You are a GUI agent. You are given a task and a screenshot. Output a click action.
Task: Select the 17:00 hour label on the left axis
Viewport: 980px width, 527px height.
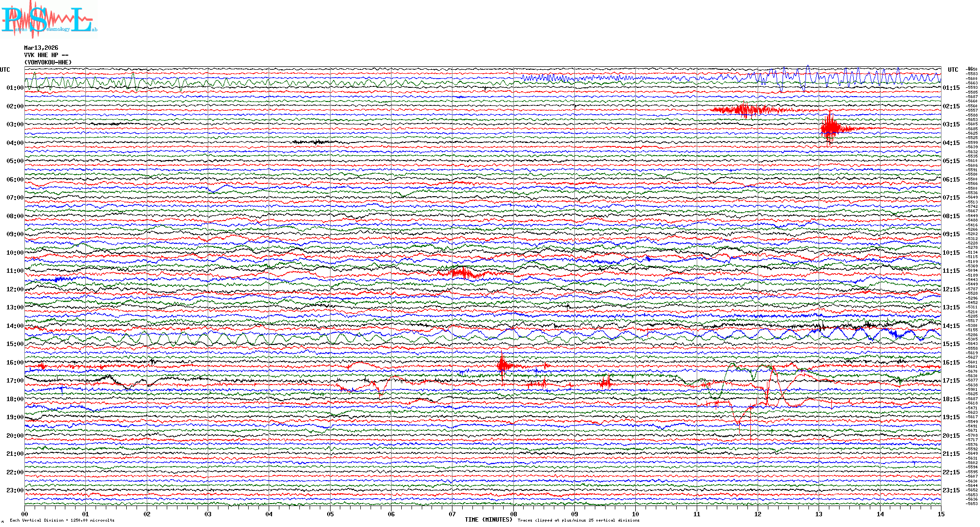click(15, 381)
